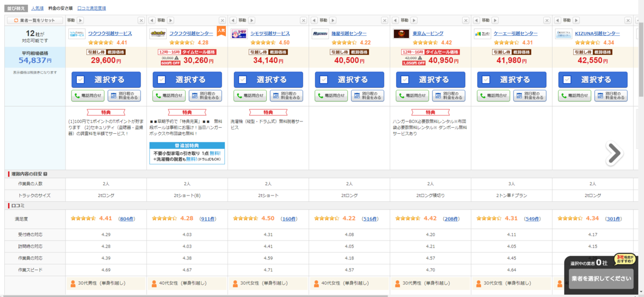Tick 選択する for 隆星引越センター
The width and height of the screenshot is (644, 297).
click(x=349, y=79)
